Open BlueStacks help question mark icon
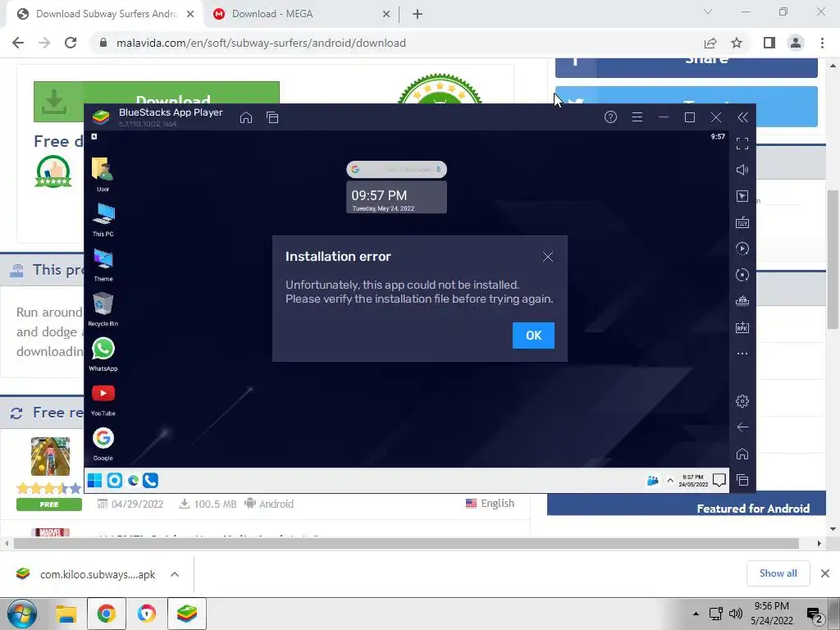This screenshot has height=630, width=840. tap(610, 116)
